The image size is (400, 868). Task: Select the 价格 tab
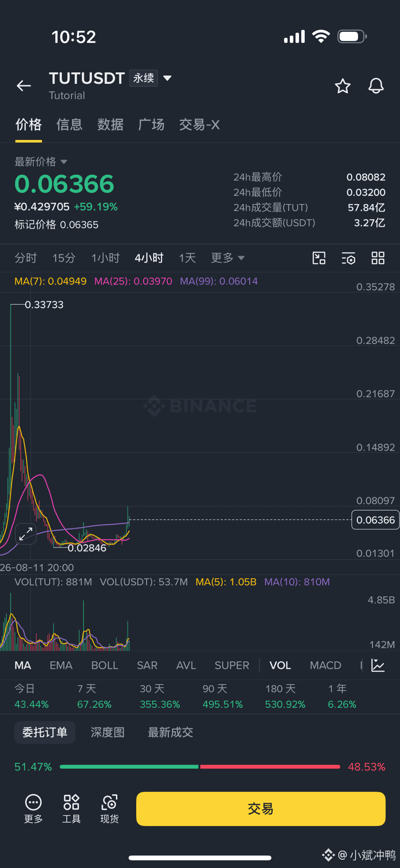[x=29, y=125]
